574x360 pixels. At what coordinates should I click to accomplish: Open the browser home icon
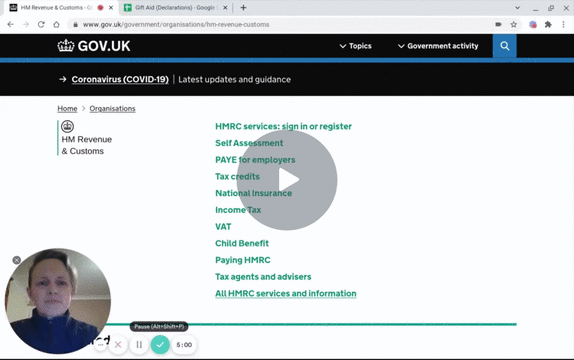click(x=56, y=25)
